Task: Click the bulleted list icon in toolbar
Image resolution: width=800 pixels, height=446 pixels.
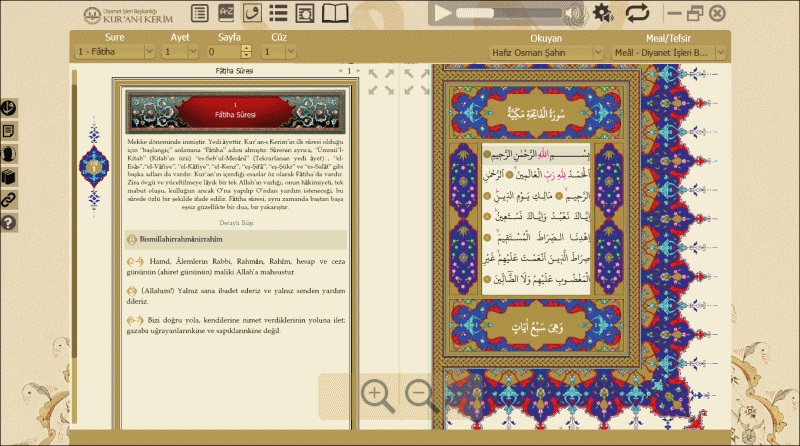Action: point(279,13)
